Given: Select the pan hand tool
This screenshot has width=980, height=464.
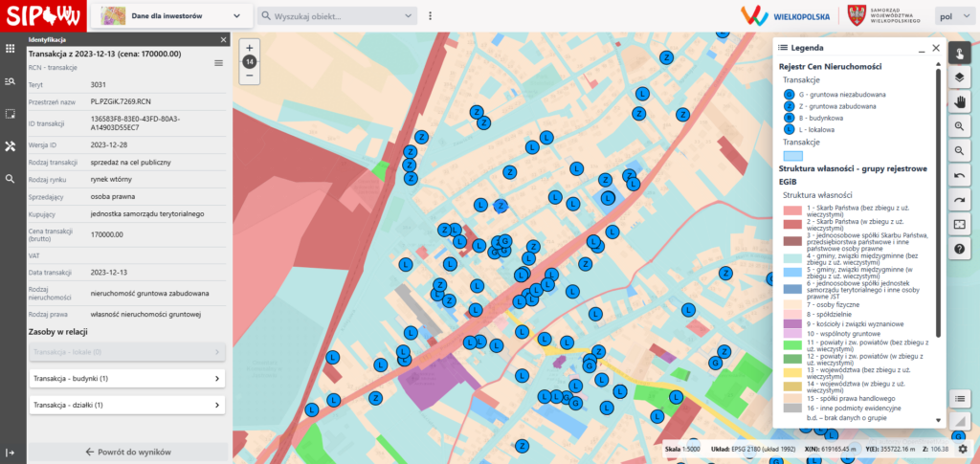Looking at the screenshot, I should 959,101.
